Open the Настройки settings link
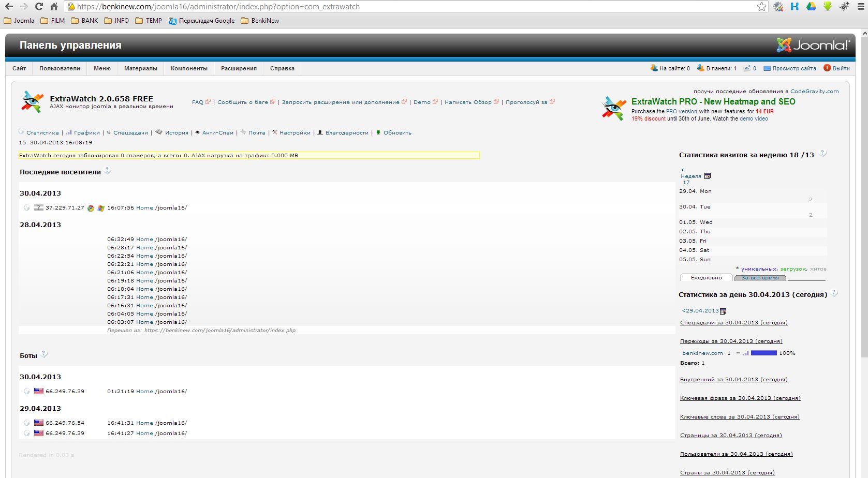The width and height of the screenshot is (868, 478). tap(295, 133)
